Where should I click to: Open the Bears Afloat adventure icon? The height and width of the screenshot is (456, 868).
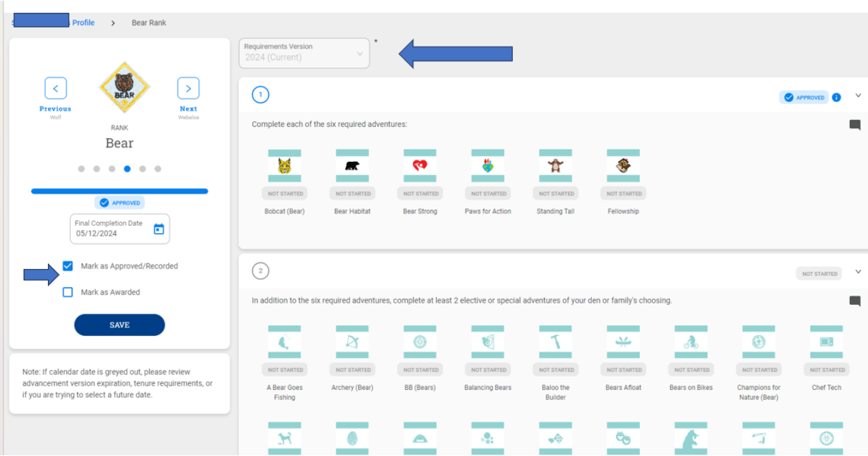623,342
